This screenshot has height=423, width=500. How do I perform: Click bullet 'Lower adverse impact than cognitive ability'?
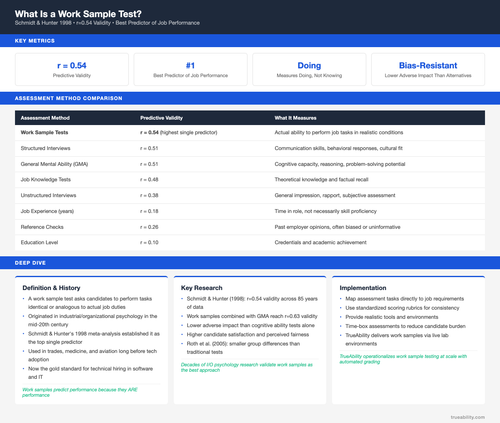[251, 325]
